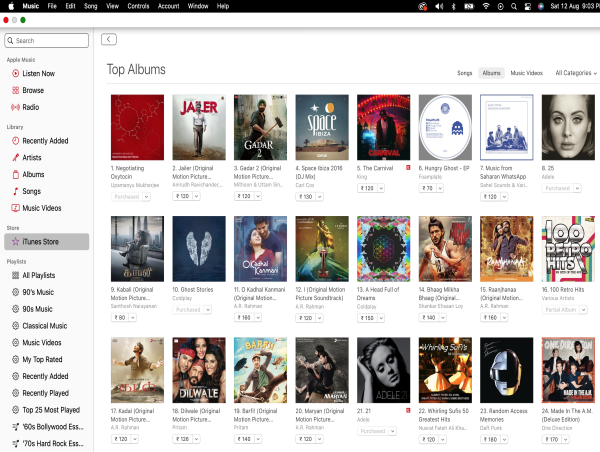The image size is (600, 452).
Task: Buy Space Ibiza 2016 for ₹130
Action: coord(306,197)
